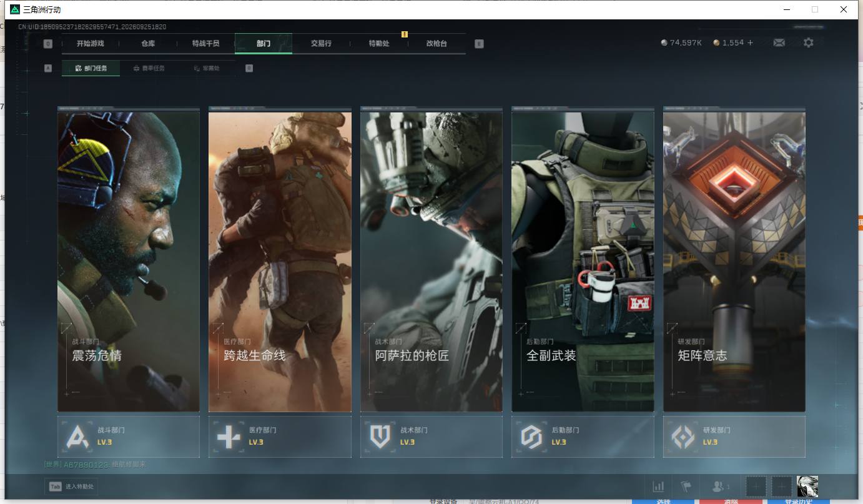This screenshot has width=863, height=504.
Task: Click the A key hint before 部门任务
Action: (48, 68)
